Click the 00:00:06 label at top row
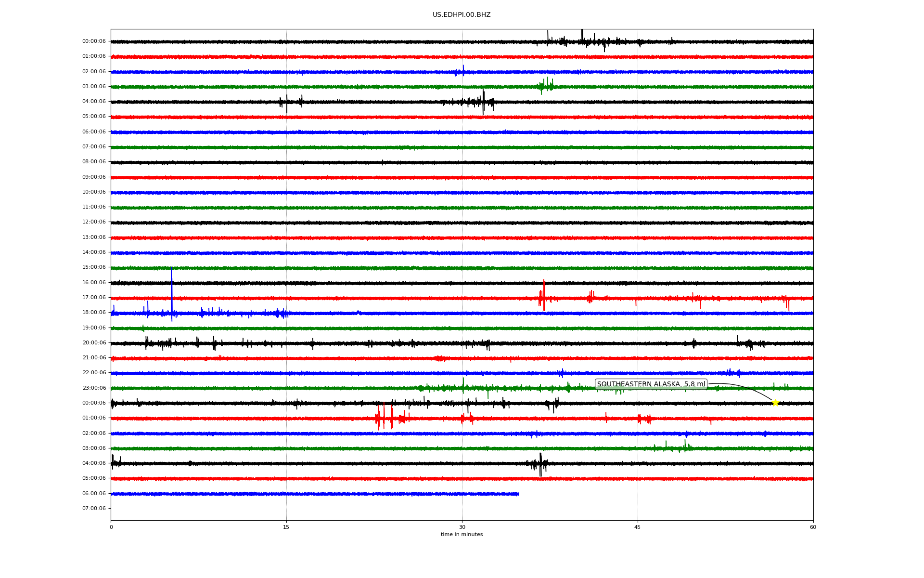924x578 pixels. 94,41
